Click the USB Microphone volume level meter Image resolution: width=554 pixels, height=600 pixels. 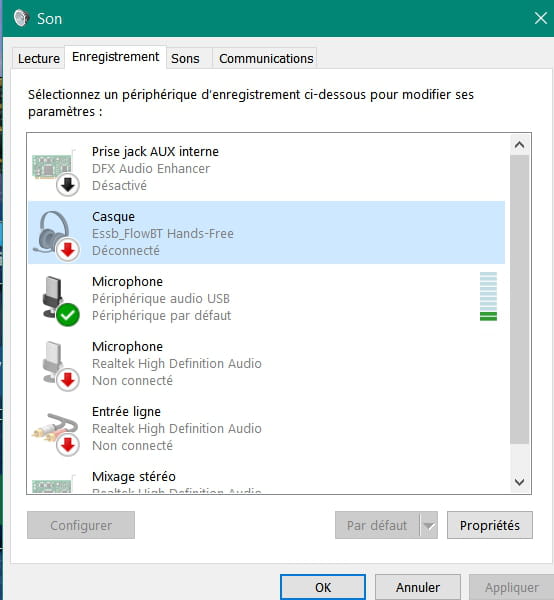coord(488,296)
